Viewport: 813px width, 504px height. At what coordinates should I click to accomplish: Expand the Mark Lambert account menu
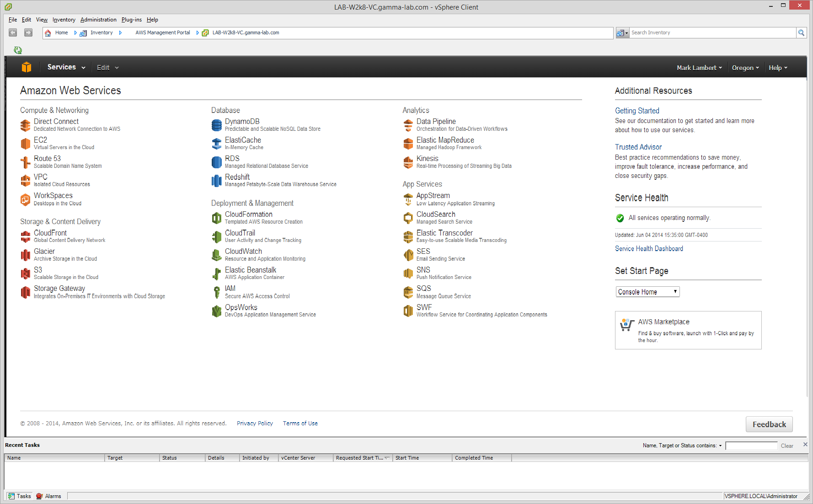point(699,68)
